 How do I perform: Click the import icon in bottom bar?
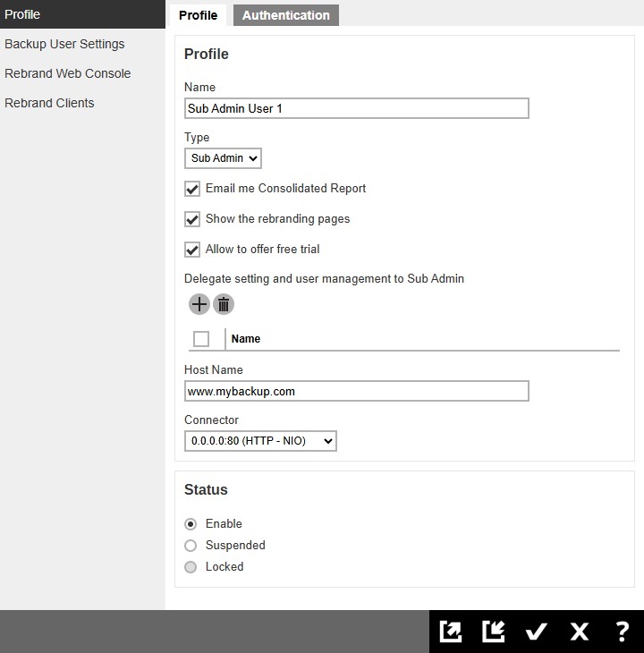tap(493, 632)
